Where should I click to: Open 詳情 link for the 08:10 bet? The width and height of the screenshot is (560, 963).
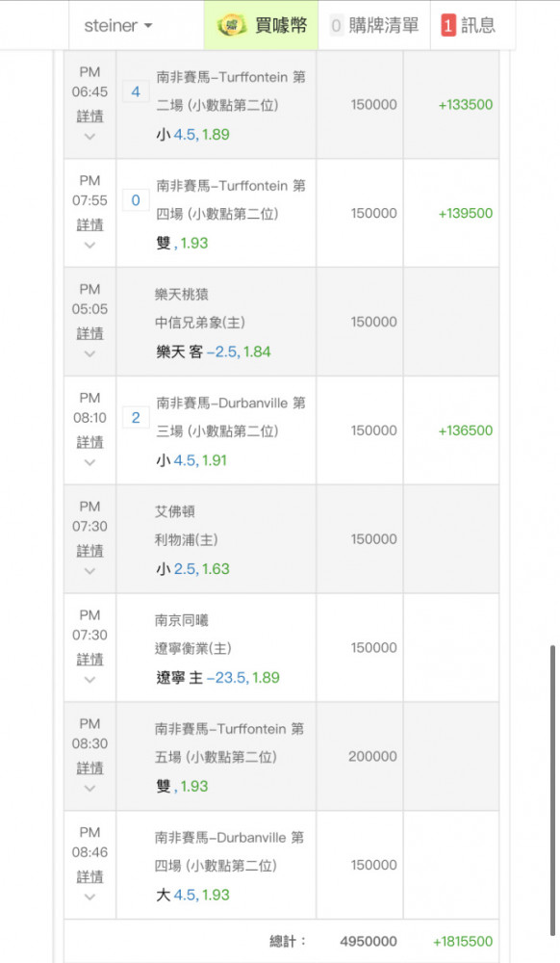(x=89, y=442)
